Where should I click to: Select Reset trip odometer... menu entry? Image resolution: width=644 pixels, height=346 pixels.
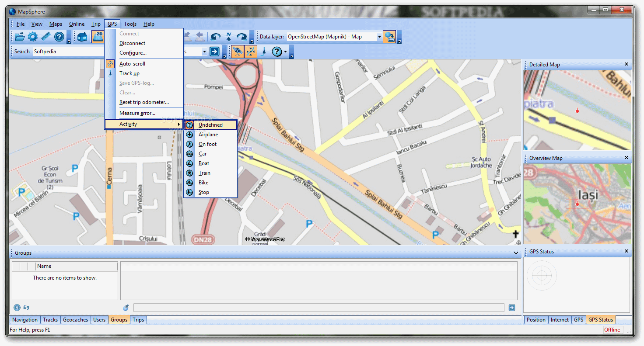pos(144,102)
